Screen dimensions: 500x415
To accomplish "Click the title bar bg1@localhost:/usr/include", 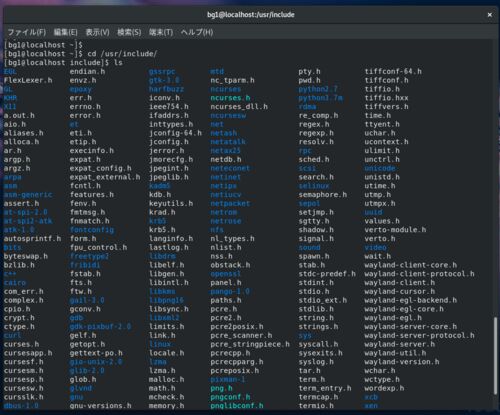I will click(x=251, y=15).
